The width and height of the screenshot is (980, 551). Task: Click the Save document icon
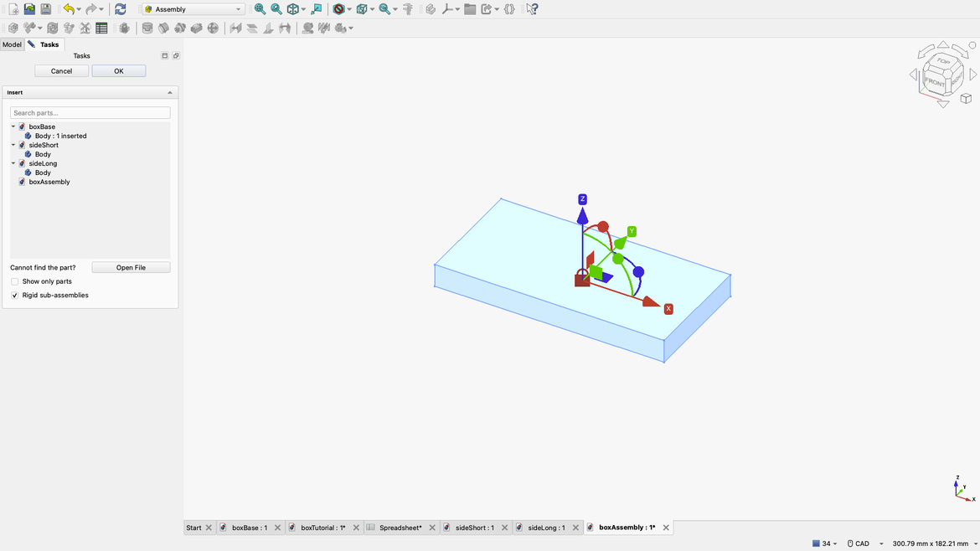tap(46, 9)
